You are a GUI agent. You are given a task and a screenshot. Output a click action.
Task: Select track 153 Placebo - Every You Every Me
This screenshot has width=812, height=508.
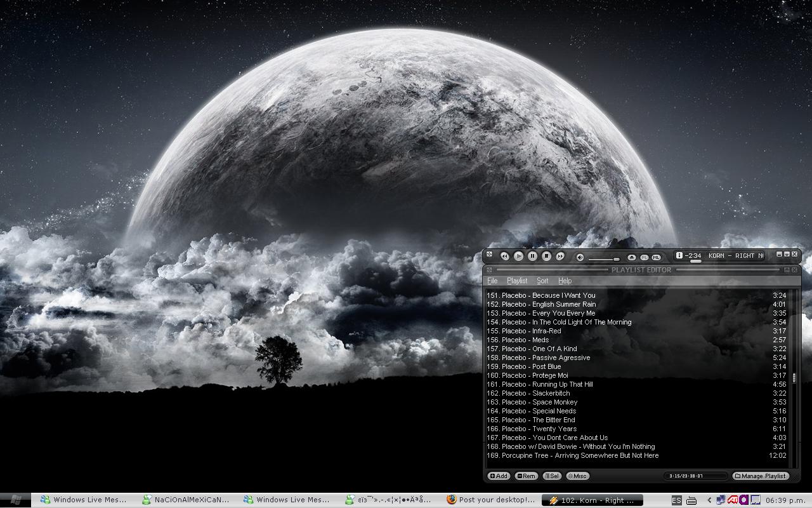click(636, 313)
